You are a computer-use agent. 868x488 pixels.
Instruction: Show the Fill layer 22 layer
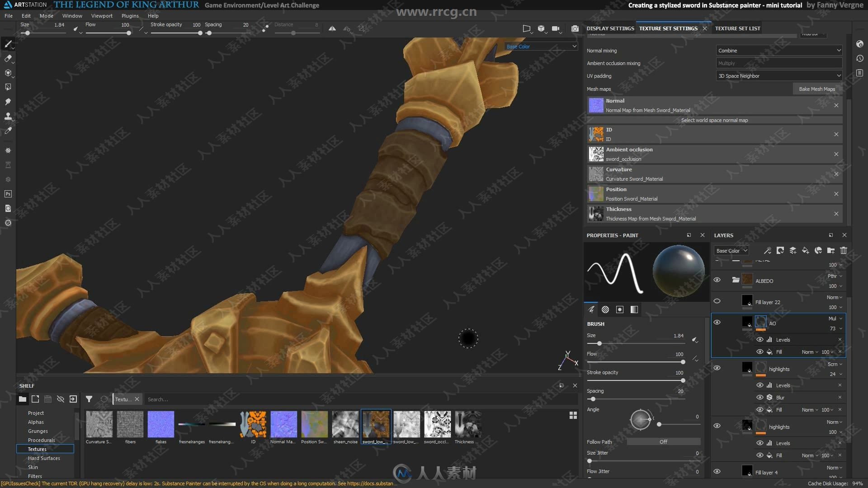pos(717,301)
